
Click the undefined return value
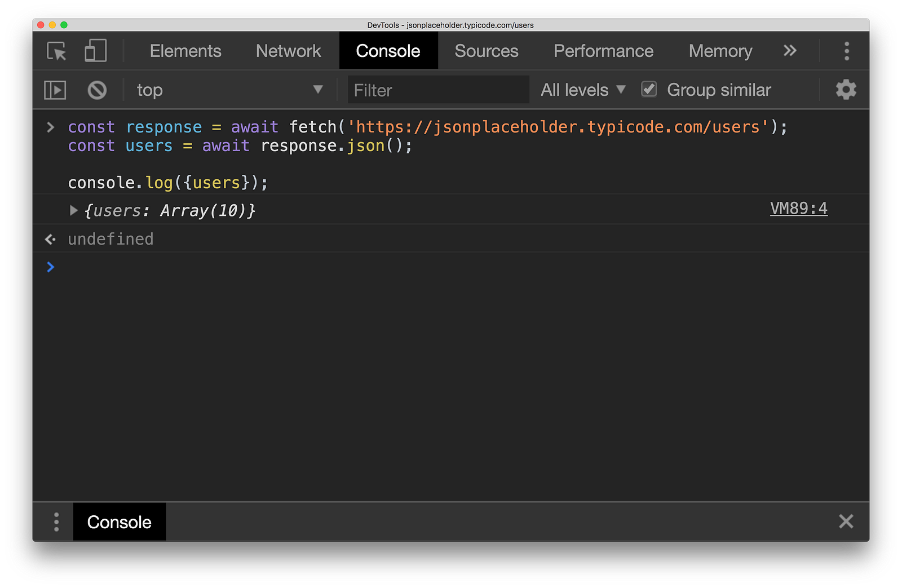[110, 239]
